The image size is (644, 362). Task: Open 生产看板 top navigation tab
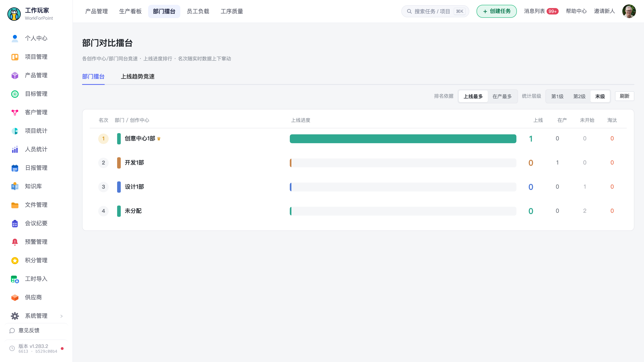pos(130,11)
